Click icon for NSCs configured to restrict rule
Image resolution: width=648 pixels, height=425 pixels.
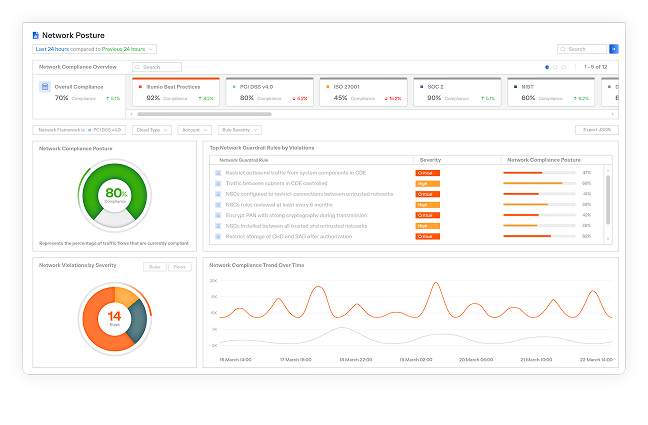click(218, 194)
